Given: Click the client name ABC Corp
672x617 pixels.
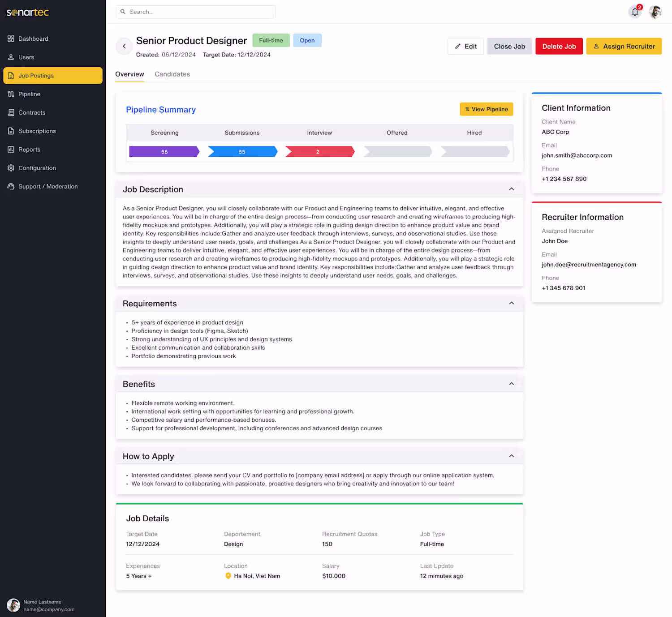Looking at the screenshot, I should (556, 132).
